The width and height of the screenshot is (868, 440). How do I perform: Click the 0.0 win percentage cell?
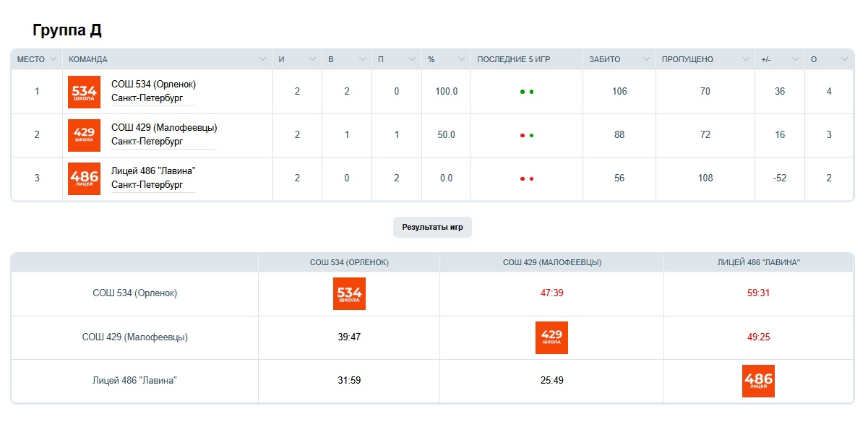447,178
